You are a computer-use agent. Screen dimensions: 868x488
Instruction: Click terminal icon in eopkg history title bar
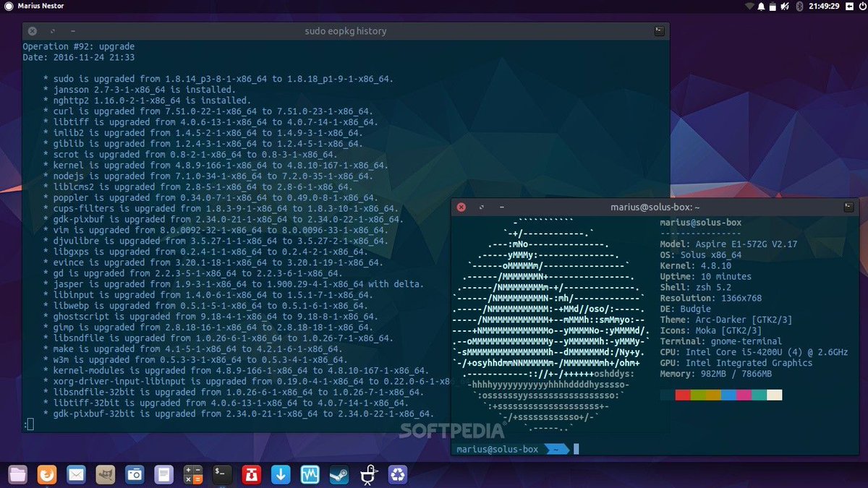pyautogui.click(x=659, y=31)
